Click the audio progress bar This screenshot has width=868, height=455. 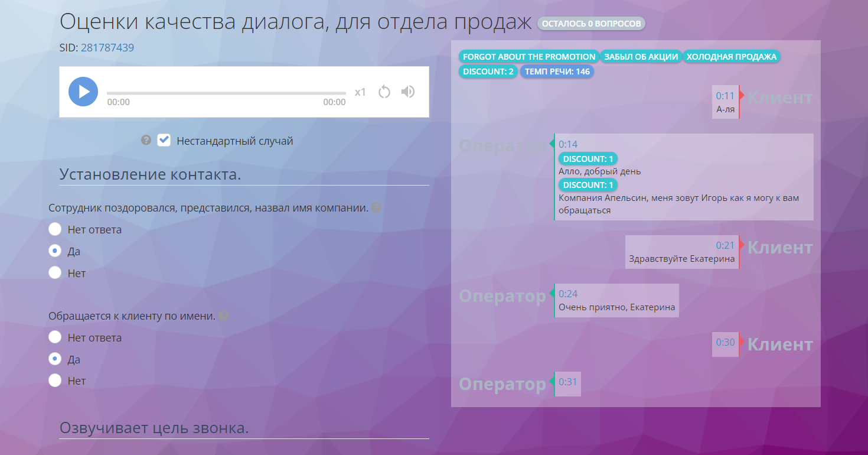coord(226,93)
